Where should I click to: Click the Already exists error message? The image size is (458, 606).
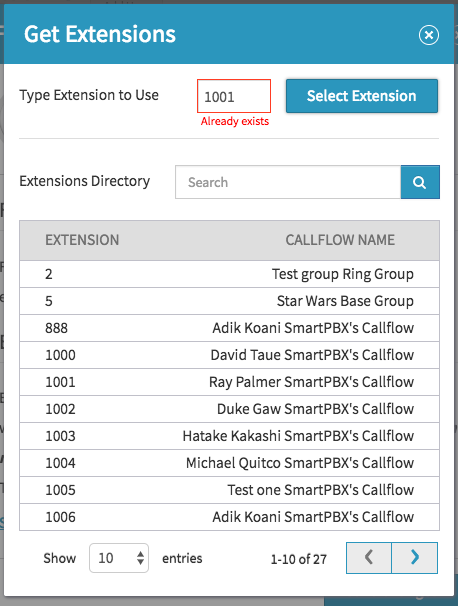(235, 121)
